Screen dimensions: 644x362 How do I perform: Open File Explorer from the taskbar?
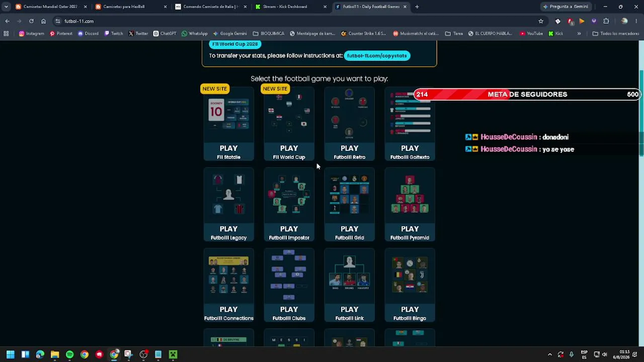pos(55,354)
